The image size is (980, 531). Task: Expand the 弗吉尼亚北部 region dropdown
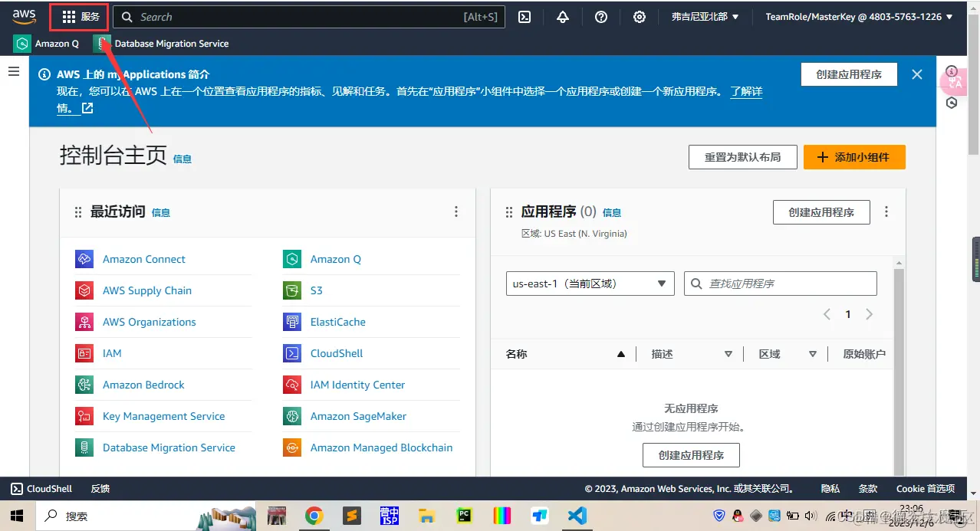click(x=705, y=17)
